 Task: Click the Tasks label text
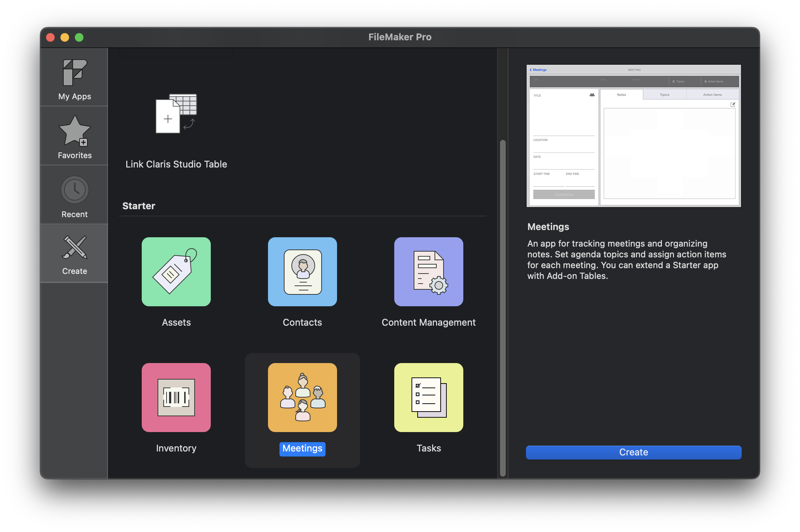429,448
